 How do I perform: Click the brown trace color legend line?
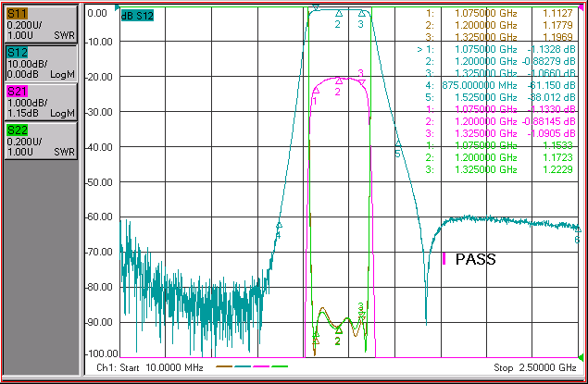224,366
